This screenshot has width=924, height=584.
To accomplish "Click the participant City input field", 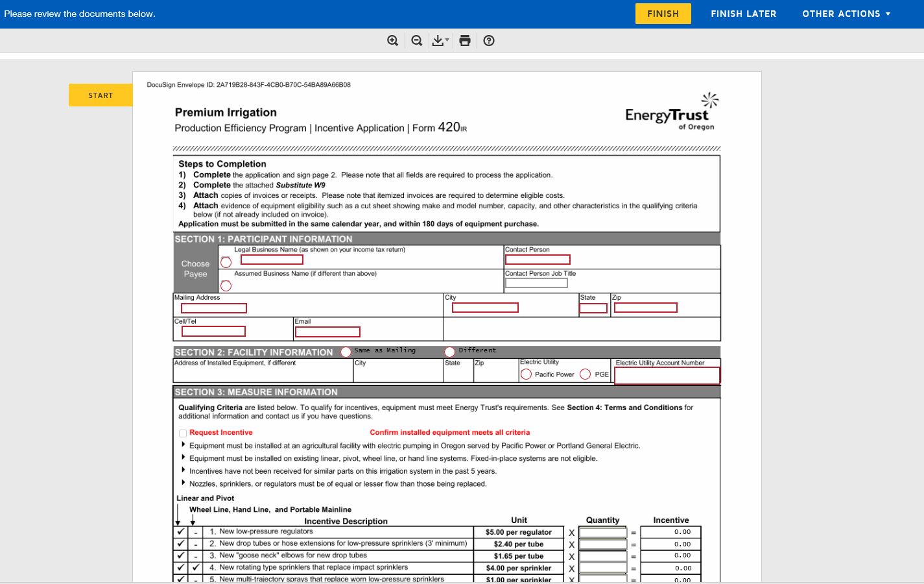I will point(485,308).
